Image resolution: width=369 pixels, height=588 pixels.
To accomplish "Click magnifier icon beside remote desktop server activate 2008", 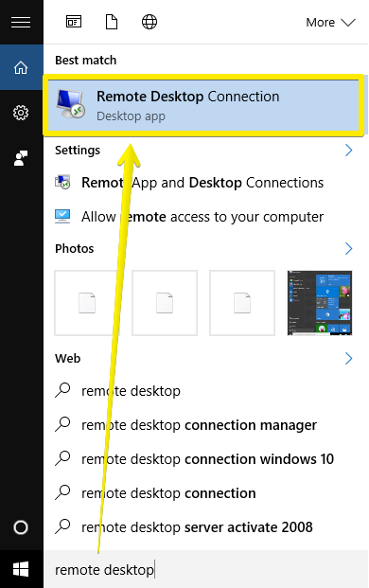I will (62, 526).
